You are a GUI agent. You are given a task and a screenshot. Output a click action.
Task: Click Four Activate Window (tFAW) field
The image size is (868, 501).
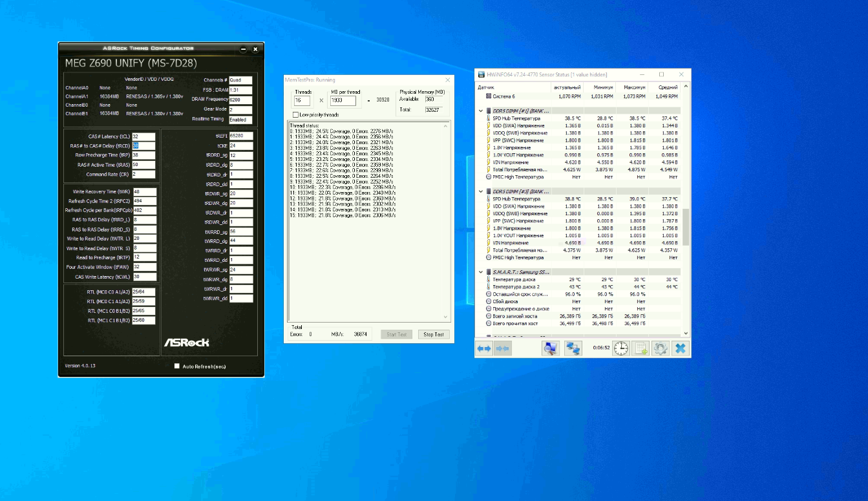click(x=145, y=267)
